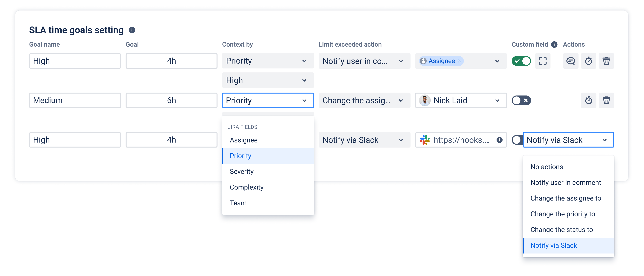The width and height of the screenshot is (644, 276).
Task: Open Notify via Slack action dropdown in last row
Action: click(x=364, y=140)
